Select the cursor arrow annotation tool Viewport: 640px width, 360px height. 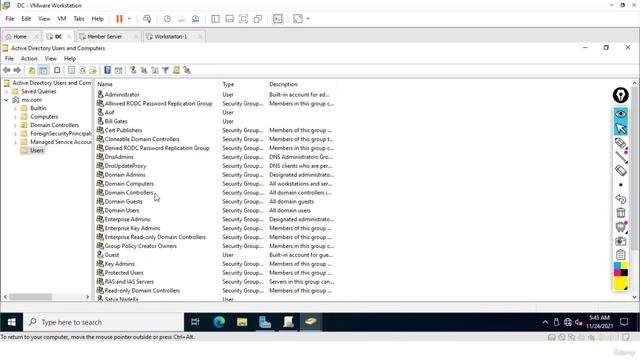tap(620, 129)
